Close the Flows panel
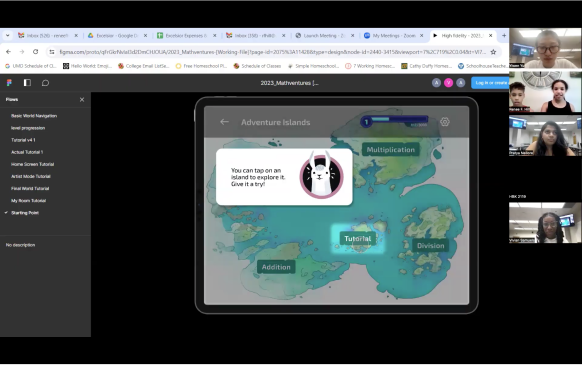This screenshot has width=582, height=365. point(82,100)
